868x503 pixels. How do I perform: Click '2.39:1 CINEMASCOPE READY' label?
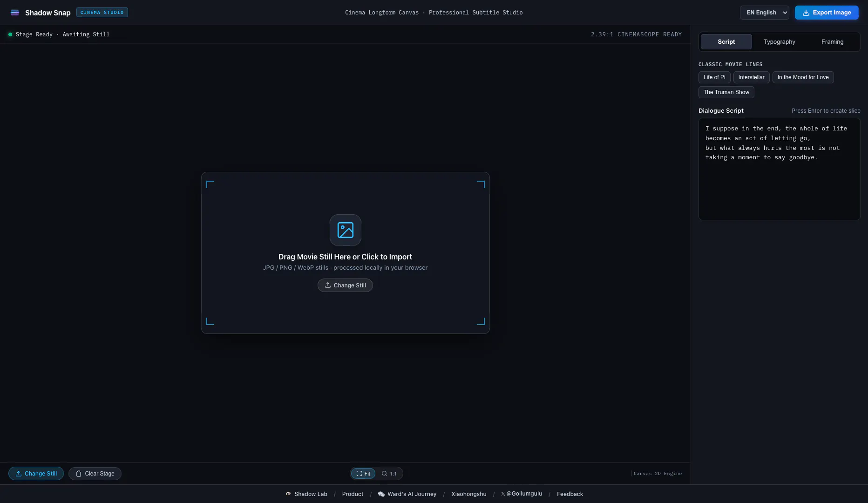pos(636,34)
